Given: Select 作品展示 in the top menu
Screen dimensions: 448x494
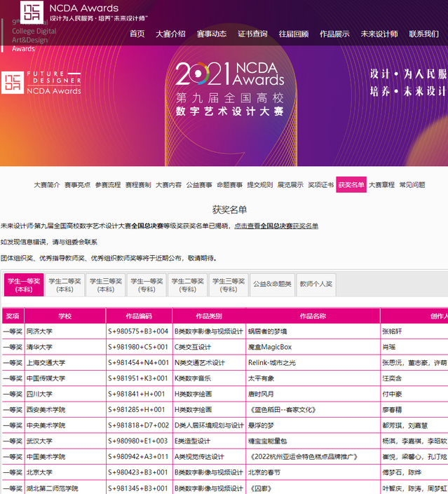Looking at the screenshot, I should 334,34.
